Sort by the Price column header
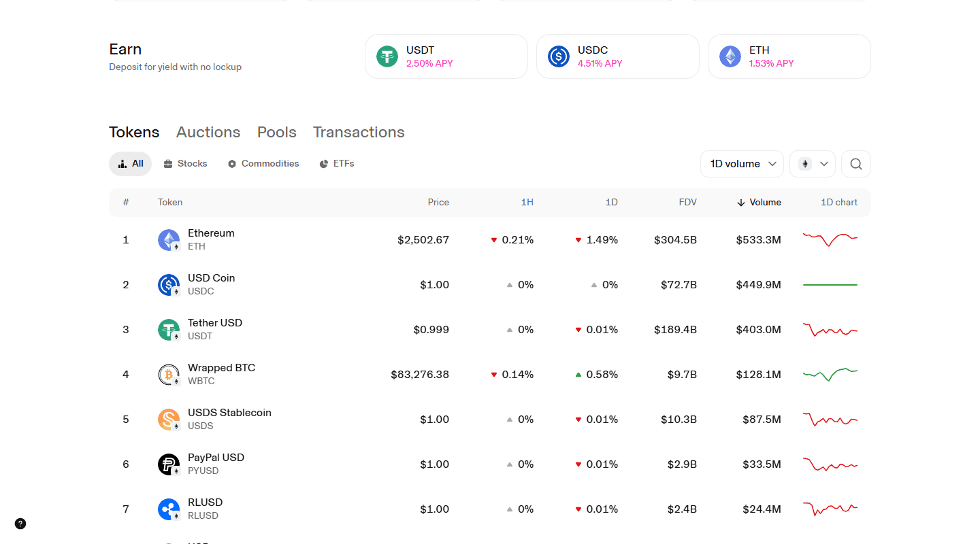980x544 pixels. pyautogui.click(x=438, y=203)
